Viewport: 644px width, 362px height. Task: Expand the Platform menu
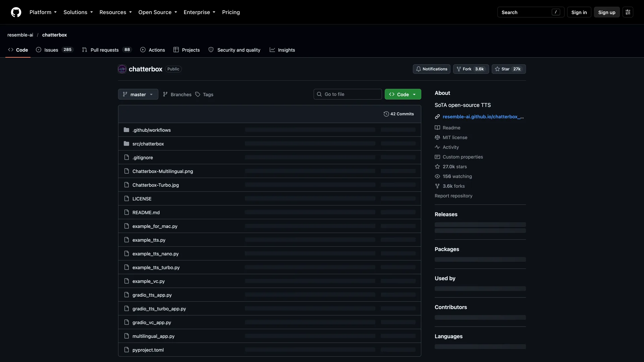43,12
